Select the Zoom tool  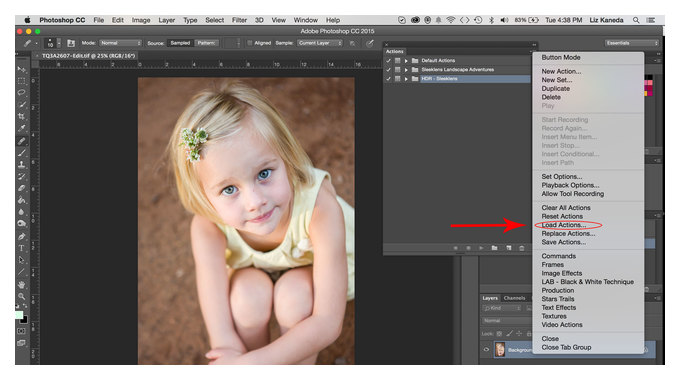tap(21, 296)
